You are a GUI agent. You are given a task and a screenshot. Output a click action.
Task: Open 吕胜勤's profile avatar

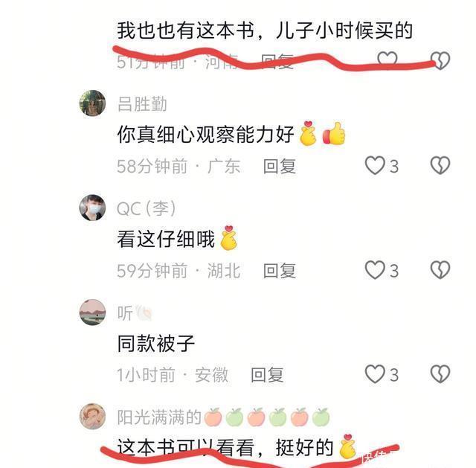(92, 103)
